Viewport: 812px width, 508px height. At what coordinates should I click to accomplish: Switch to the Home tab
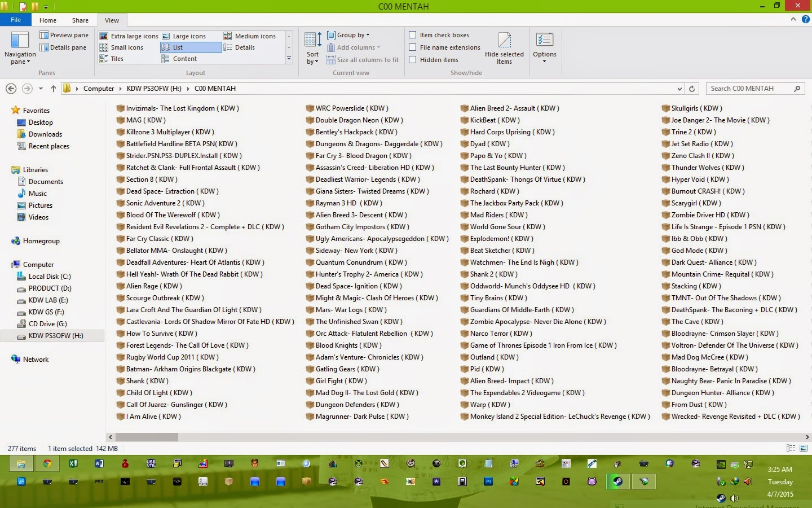point(48,20)
